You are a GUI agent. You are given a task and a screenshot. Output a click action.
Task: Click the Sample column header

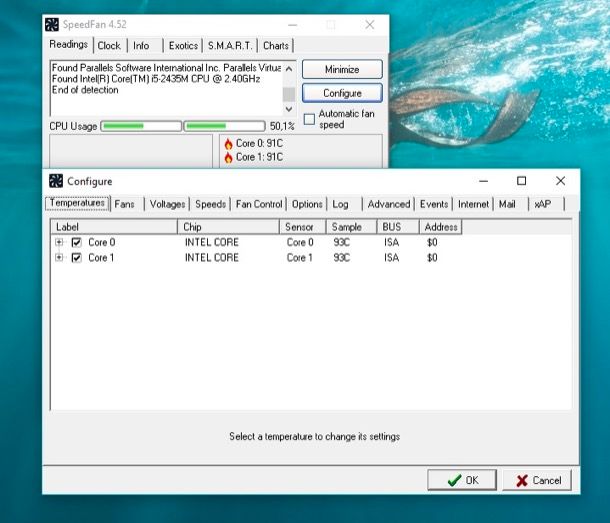[x=351, y=227]
